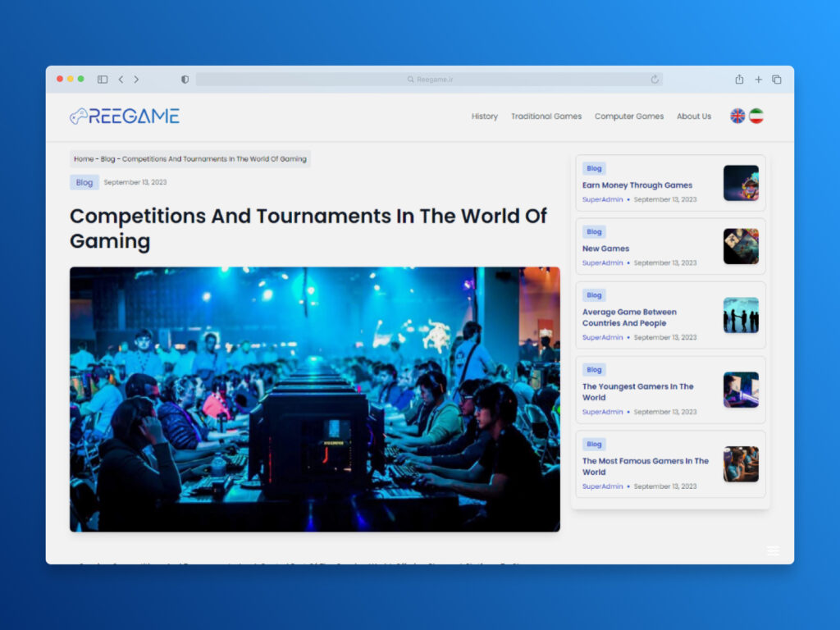Reload the page using the refresh icon
Image resolution: width=840 pixels, height=630 pixels.
(655, 80)
